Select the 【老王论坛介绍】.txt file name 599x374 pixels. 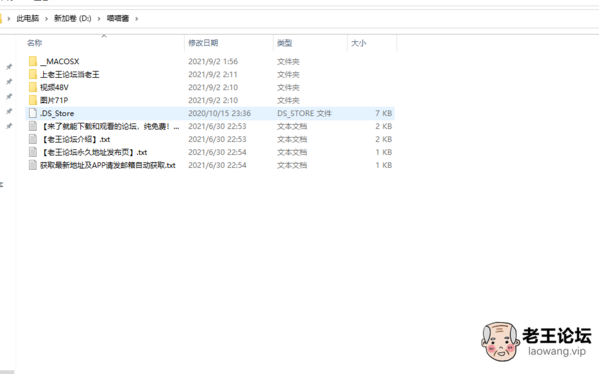[75, 139]
